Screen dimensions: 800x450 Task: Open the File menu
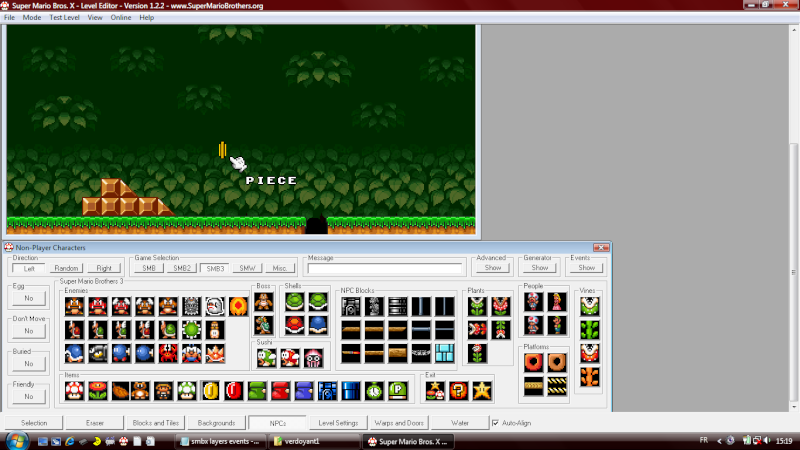point(9,17)
